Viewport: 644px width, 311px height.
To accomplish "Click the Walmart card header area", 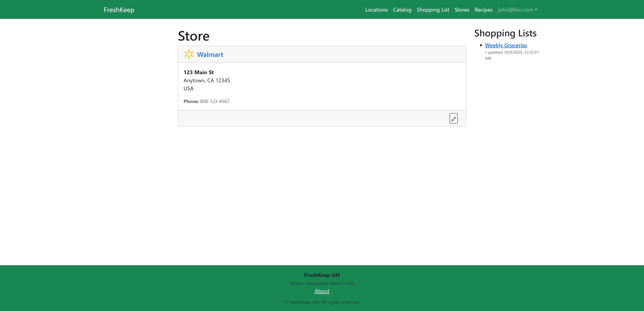I will [x=321, y=54].
